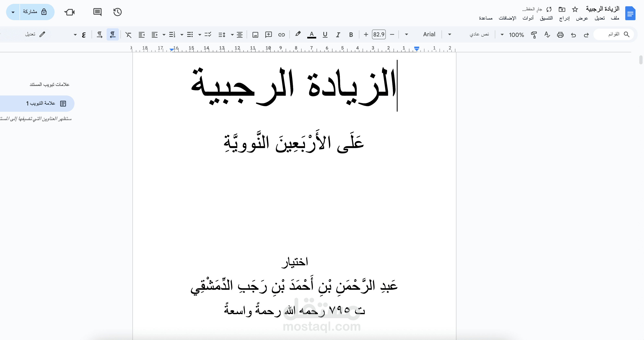Screen dimensions: 644x340
Task: Start a Meet call from the video icon
Action: click(x=69, y=12)
